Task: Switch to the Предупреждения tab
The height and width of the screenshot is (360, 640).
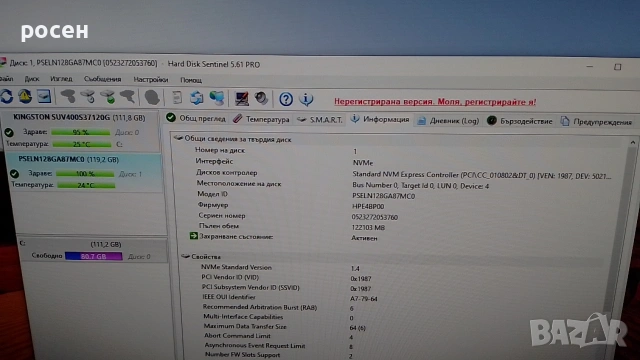Action: tap(596, 122)
